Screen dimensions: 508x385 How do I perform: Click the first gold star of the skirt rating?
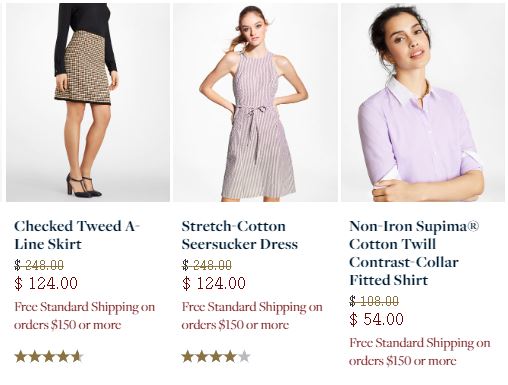pyautogui.click(x=21, y=357)
